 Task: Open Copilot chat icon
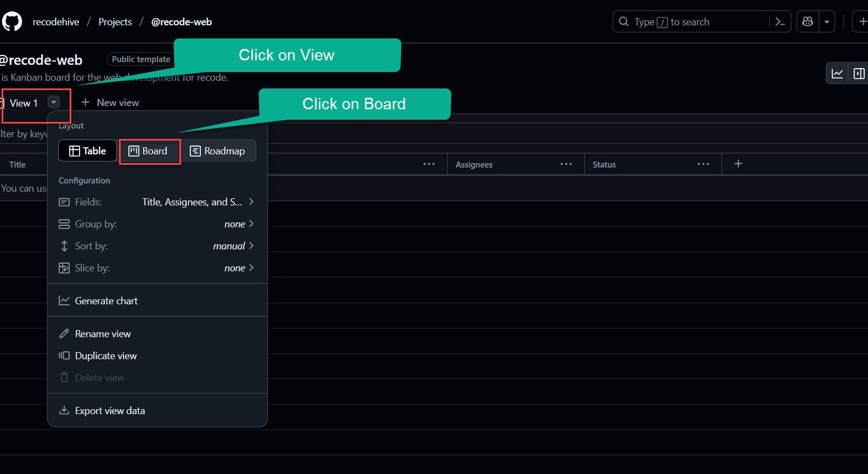click(x=808, y=22)
